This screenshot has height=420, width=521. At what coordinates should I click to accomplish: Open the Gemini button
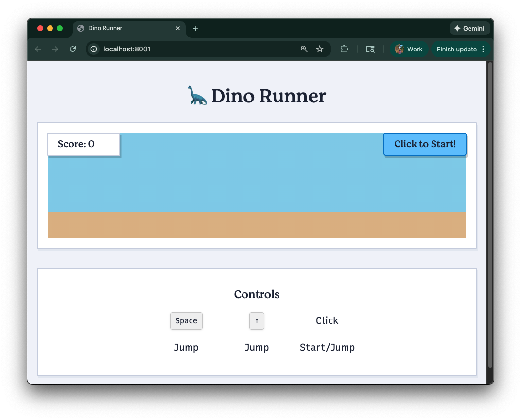[x=469, y=28]
